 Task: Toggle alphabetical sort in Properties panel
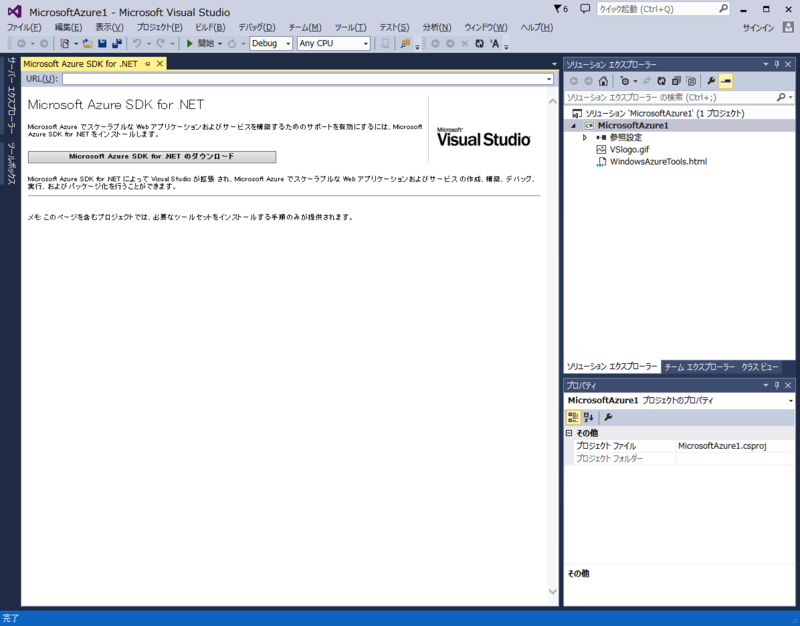pos(588,417)
